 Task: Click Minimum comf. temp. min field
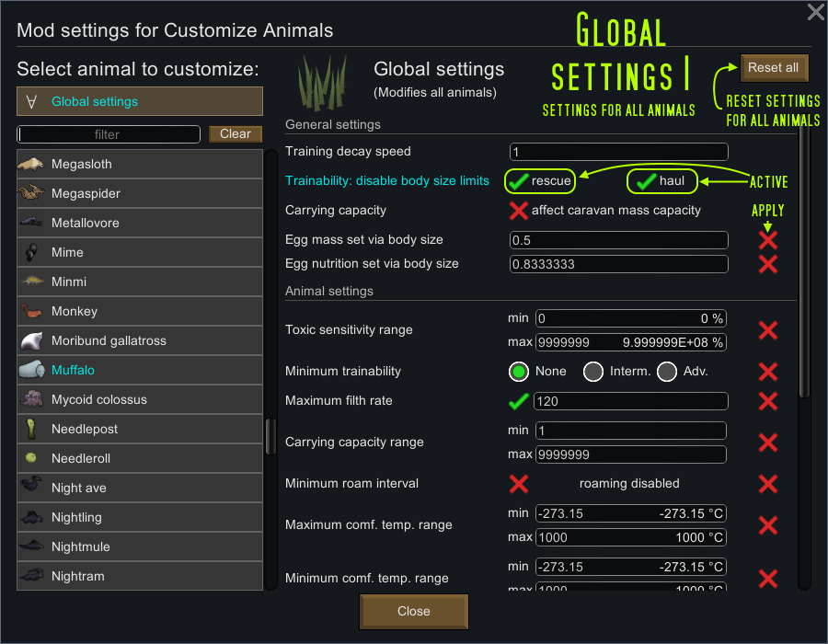tap(631, 567)
